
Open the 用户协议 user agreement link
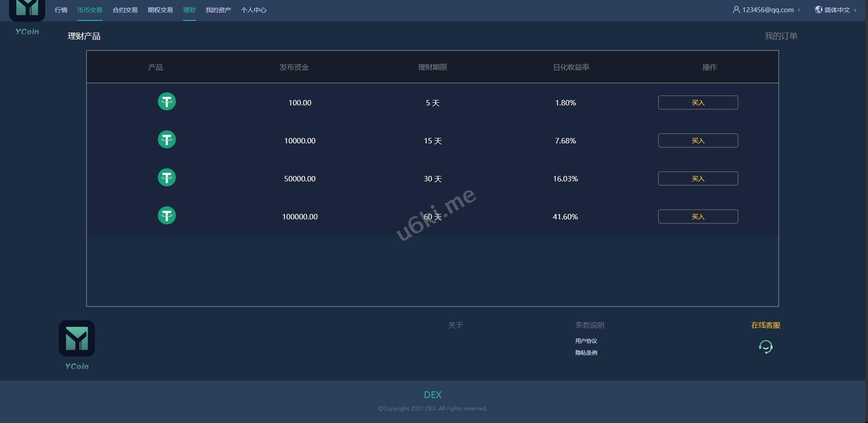coord(586,341)
